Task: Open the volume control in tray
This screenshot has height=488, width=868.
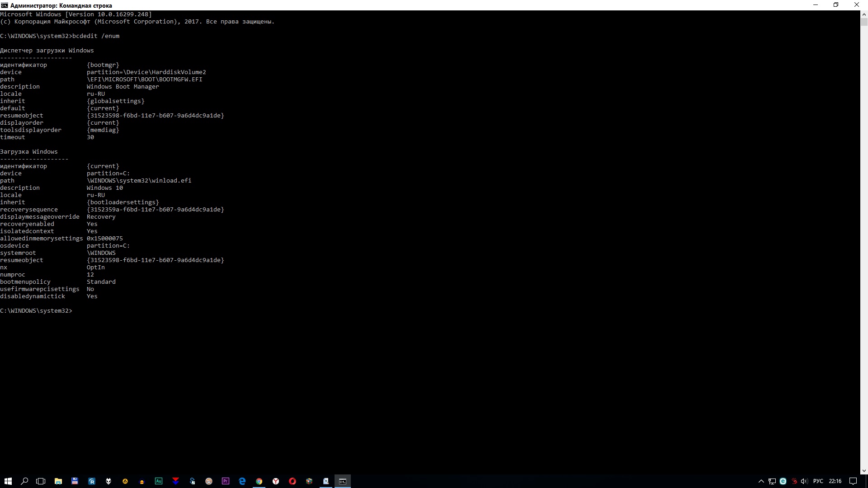Action: point(804,481)
